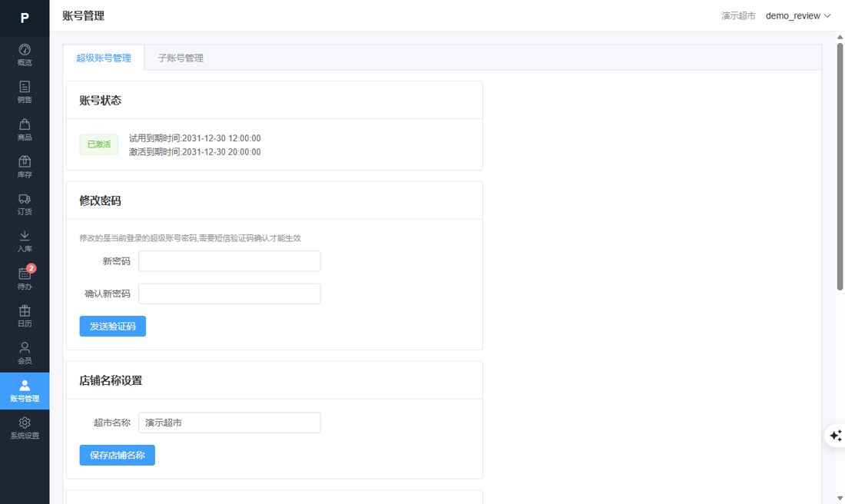Viewport: 845px width, 504px height.
Task: Click the 已激活 status badge
Action: click(x=99, y=144)
